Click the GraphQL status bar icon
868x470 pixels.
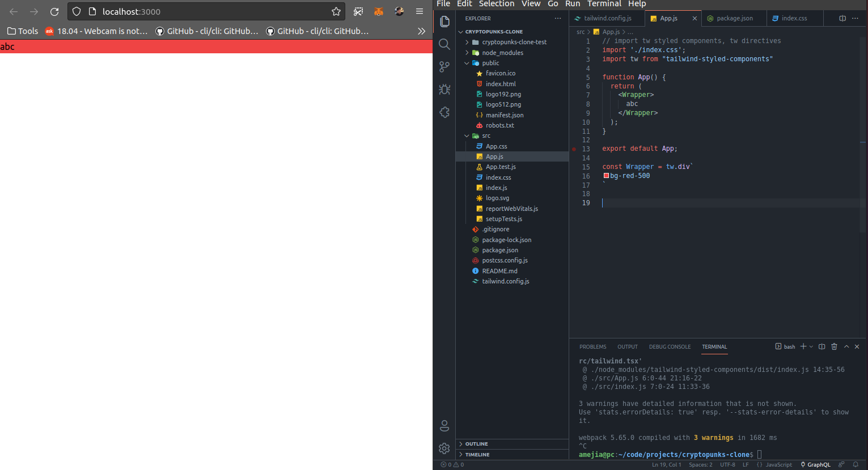click(815, 464)
